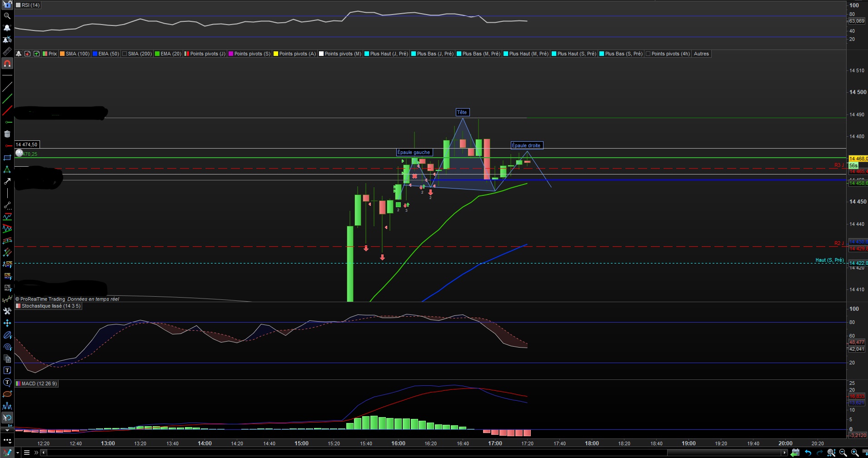Select the speech bubble text tool
868x458 pixels.
[7, 382]
